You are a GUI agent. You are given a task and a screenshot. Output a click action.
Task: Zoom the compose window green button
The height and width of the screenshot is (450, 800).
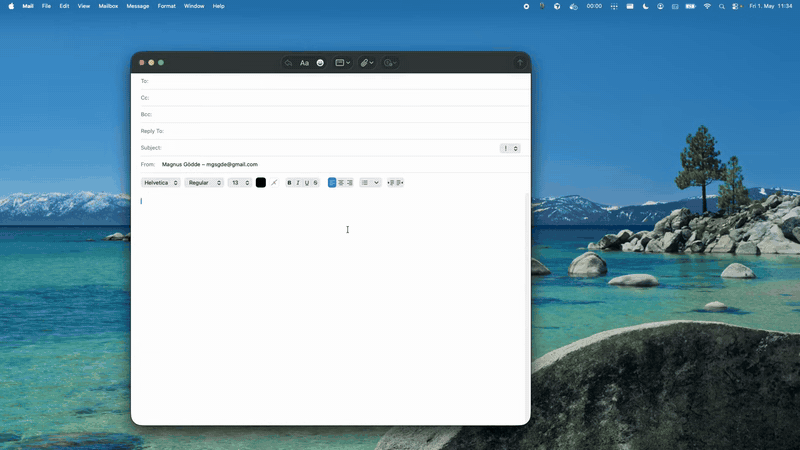[161, 63]
